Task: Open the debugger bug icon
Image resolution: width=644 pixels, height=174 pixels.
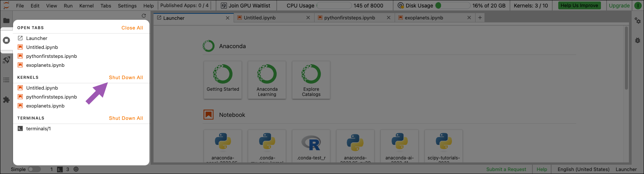Action: click(x=638, y=40)
